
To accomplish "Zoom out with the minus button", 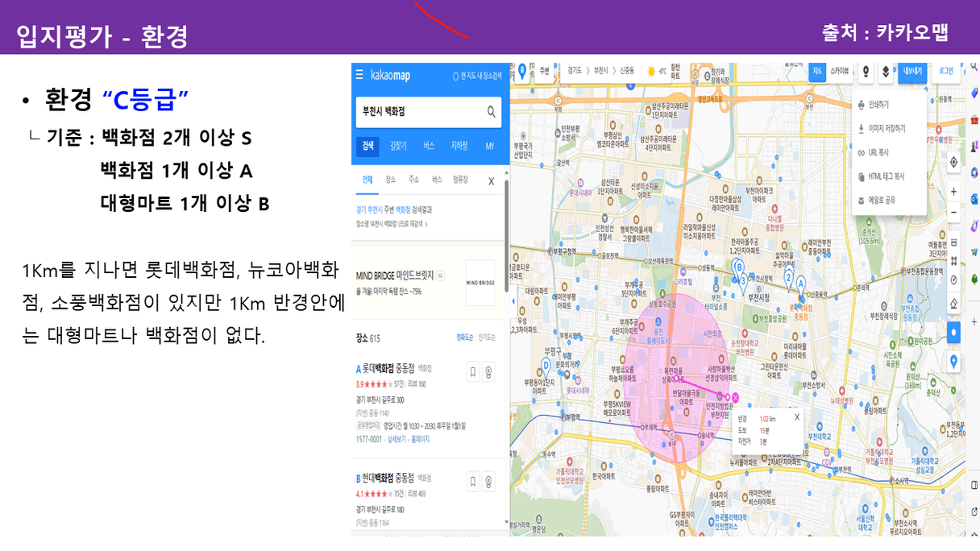I will click(953, 213).
